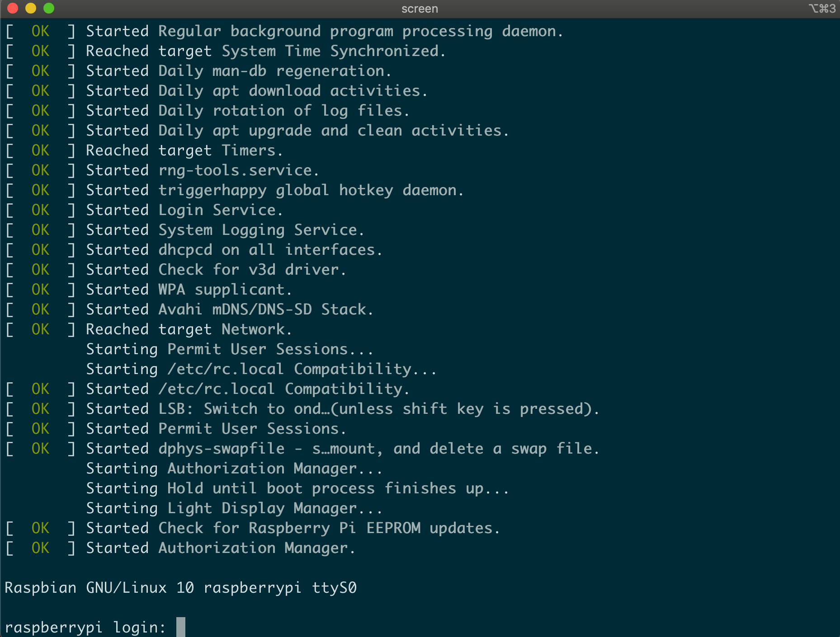
Task: Click the 'Started triggerhappy global hotkey daemon.' line
Action: tap(275, 190)
